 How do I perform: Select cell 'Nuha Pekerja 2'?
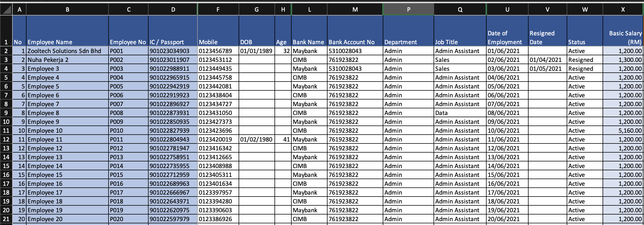67,60
